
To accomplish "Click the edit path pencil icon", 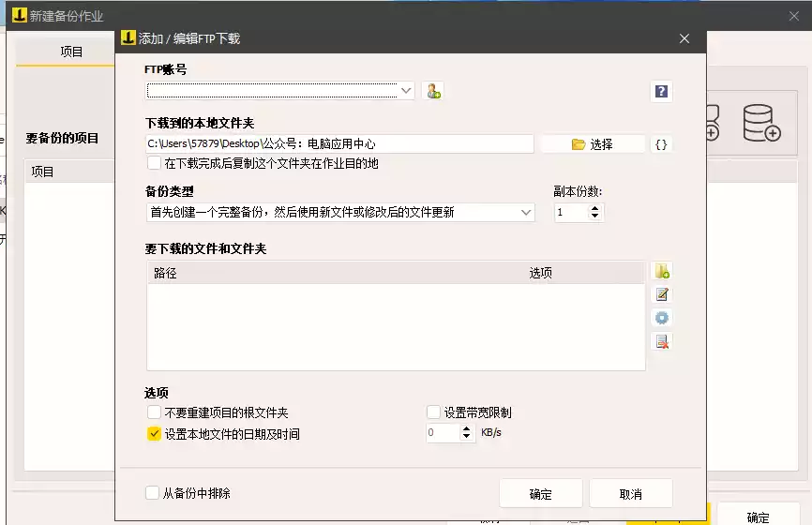I will pyautogui.click(x=662, y=294).
